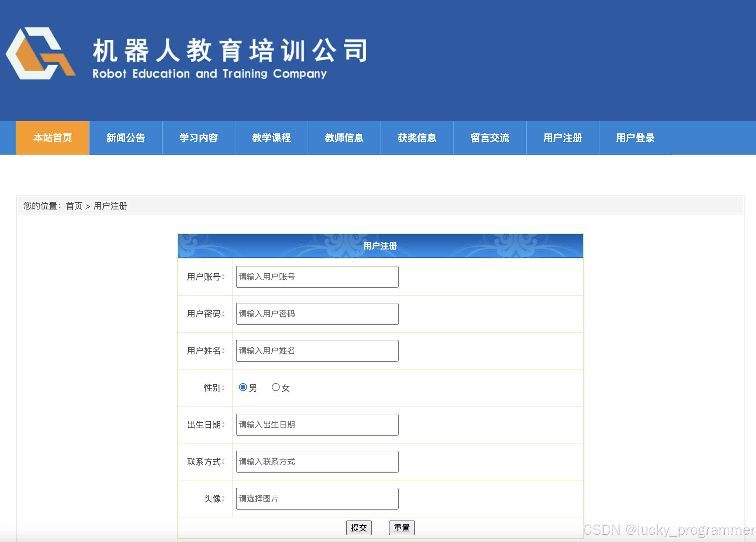Open 留言交流 message board
Image resolution: width=756 pixels, height=542 pixels.
pos(490,138)
